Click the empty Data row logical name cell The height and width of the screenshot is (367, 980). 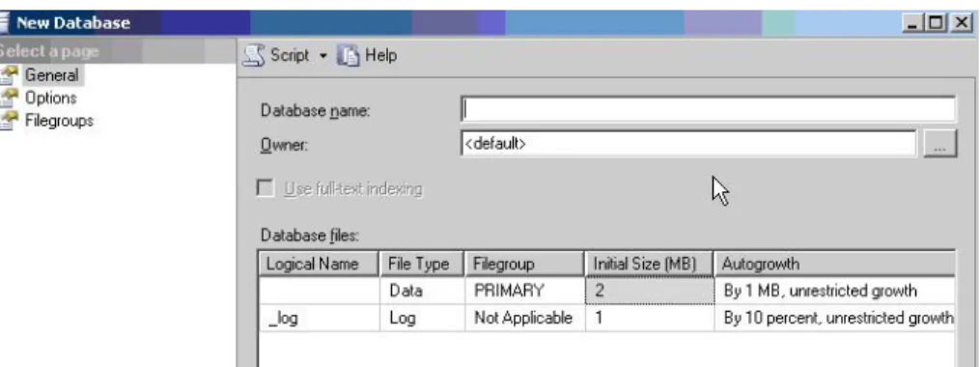(319, 291)
